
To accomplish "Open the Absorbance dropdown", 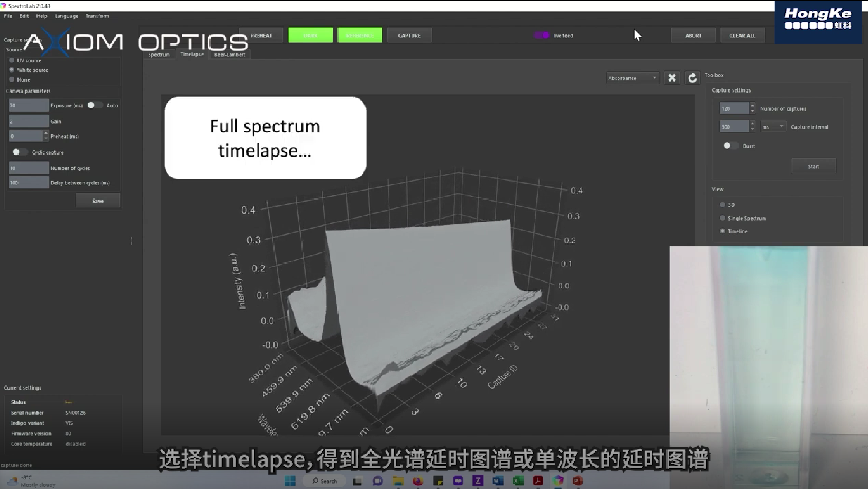I will pos(632,78).
